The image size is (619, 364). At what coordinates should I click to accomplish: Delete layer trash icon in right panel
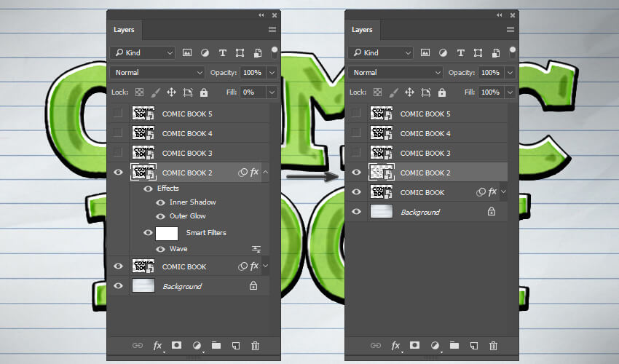pyautogui.click(x=494, y=346)
